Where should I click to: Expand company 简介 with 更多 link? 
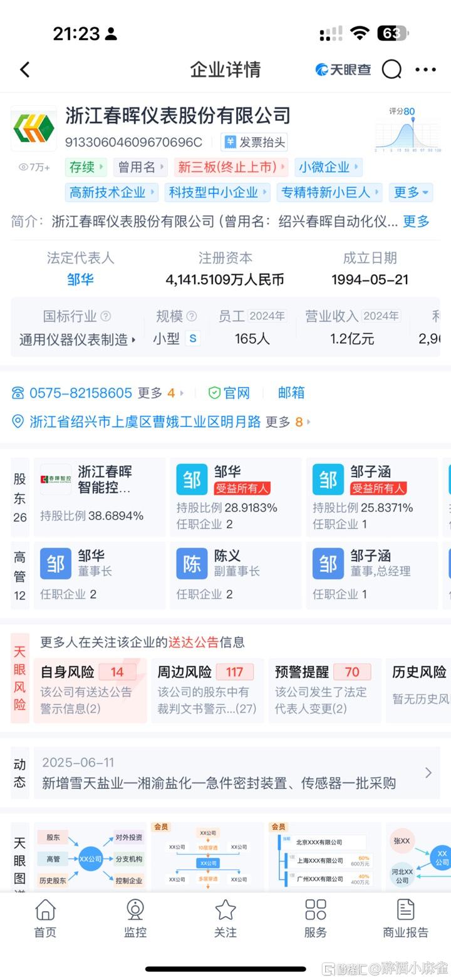(416, 221)
